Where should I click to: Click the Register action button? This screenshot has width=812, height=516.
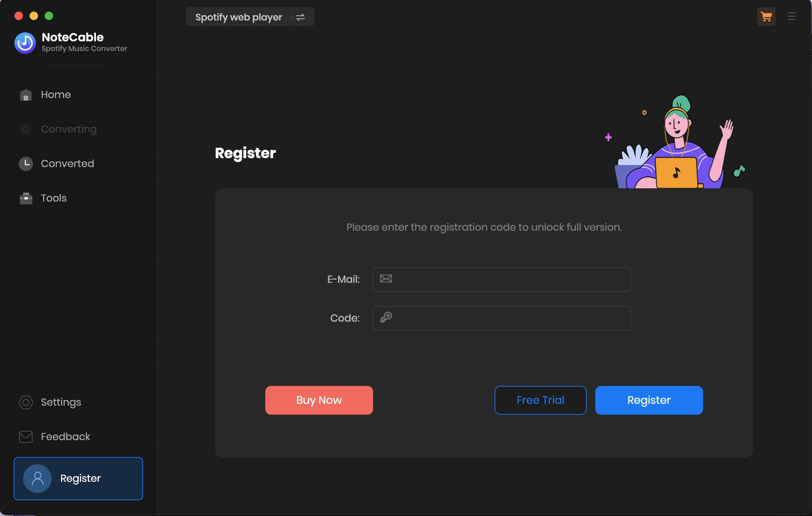click(x=649, y=400)
